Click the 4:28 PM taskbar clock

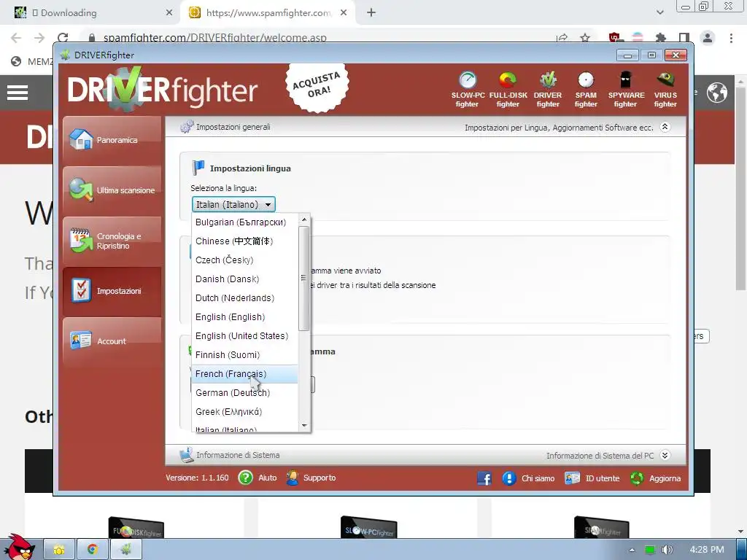coord(706,550)
